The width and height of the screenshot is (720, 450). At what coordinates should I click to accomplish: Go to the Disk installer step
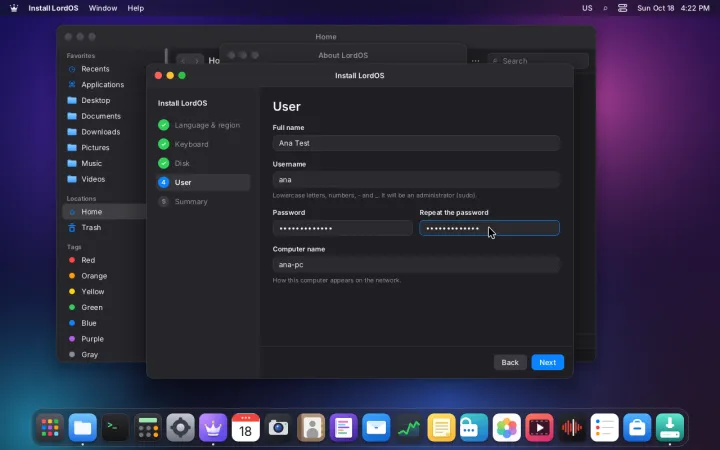[x=203, y=163]
